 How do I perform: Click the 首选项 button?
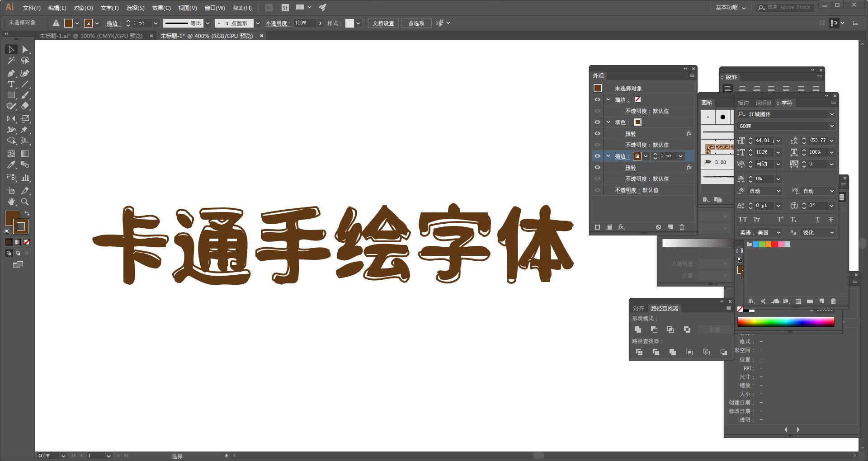click(x=416, y=23)
